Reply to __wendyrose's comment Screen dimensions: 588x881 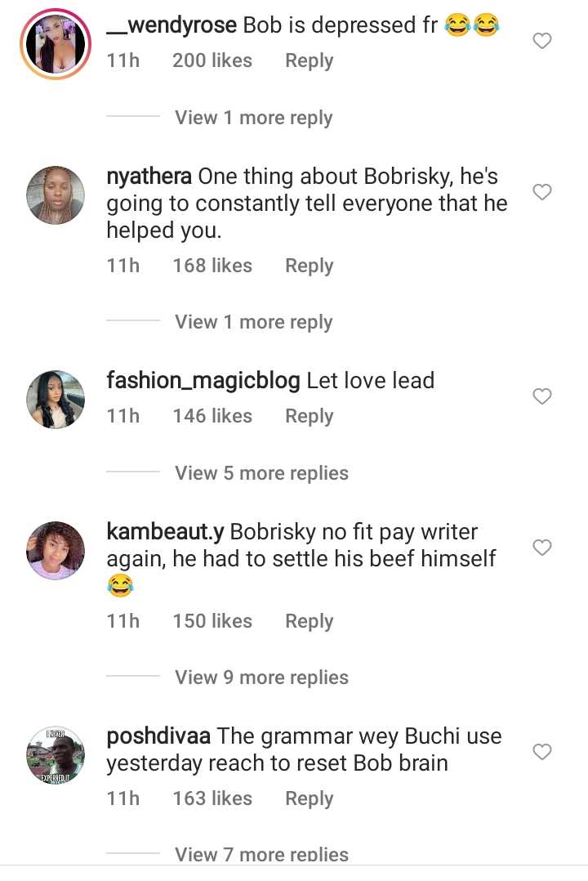pos(309,60)
